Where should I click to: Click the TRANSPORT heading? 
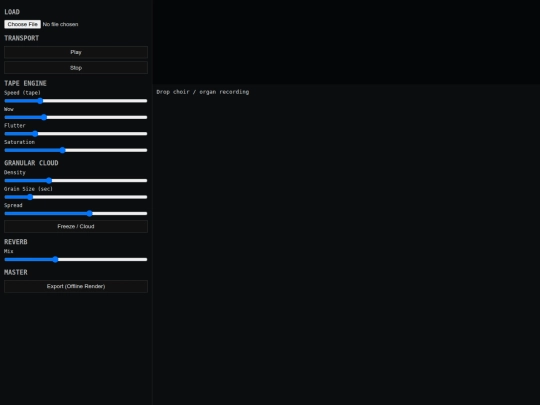coord(21,38)
